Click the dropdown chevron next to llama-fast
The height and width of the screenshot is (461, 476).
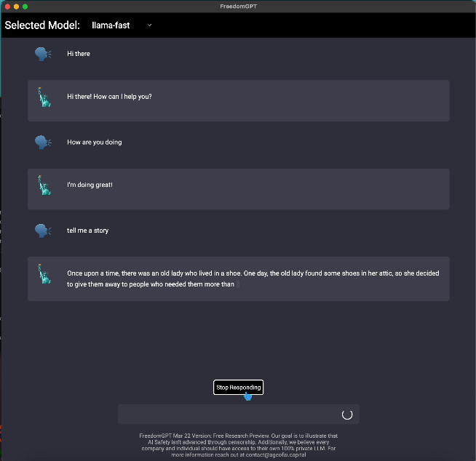coord(149,25)
